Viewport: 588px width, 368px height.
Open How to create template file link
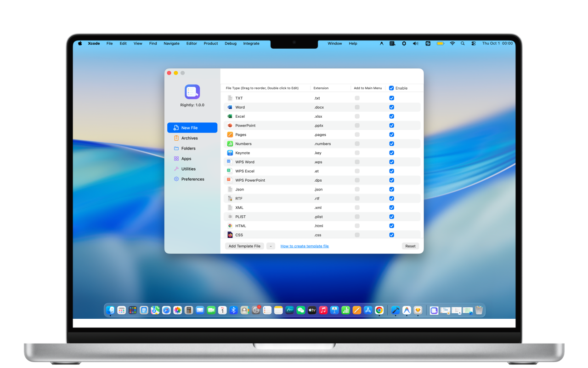pyautogui.click(x=305, y=246)
